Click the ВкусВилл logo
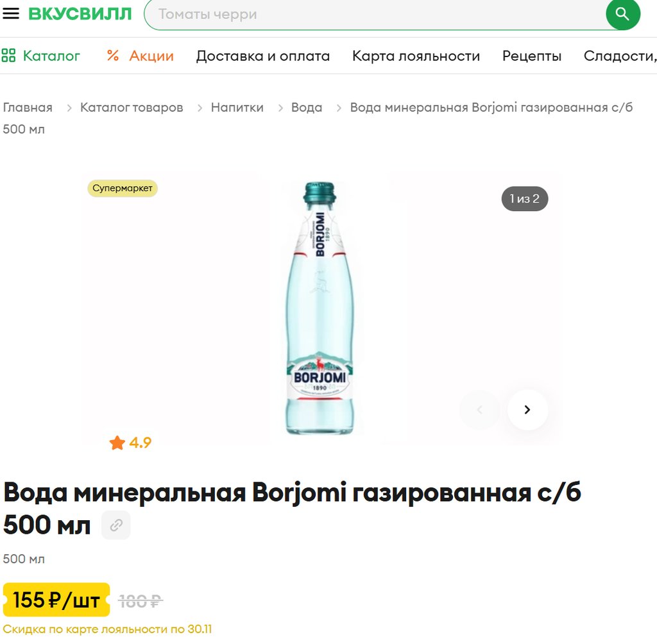Image resolution: width=657 pixels, height=644 pixels. click(x=80, y=14)
